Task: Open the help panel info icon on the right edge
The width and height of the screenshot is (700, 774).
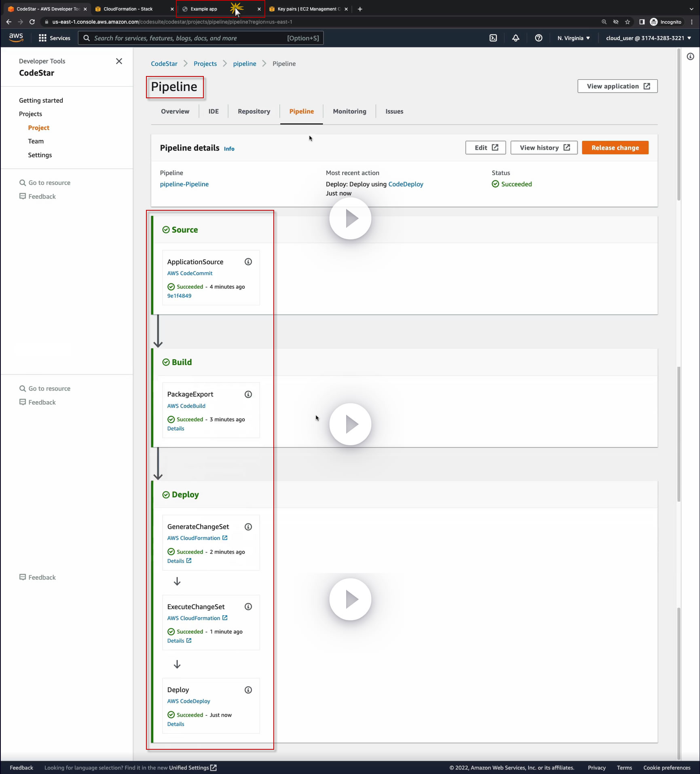Action: pyautogui.click(x=690, y=57)
